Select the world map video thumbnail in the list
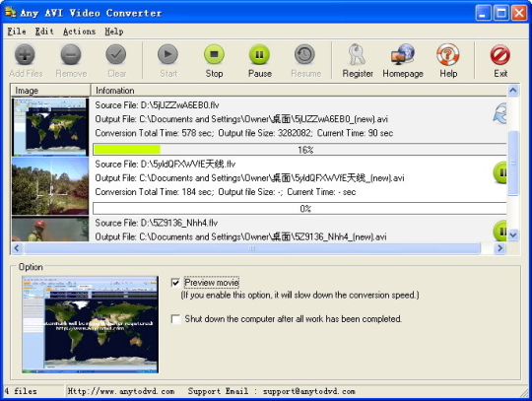 [x=50, y=127]
